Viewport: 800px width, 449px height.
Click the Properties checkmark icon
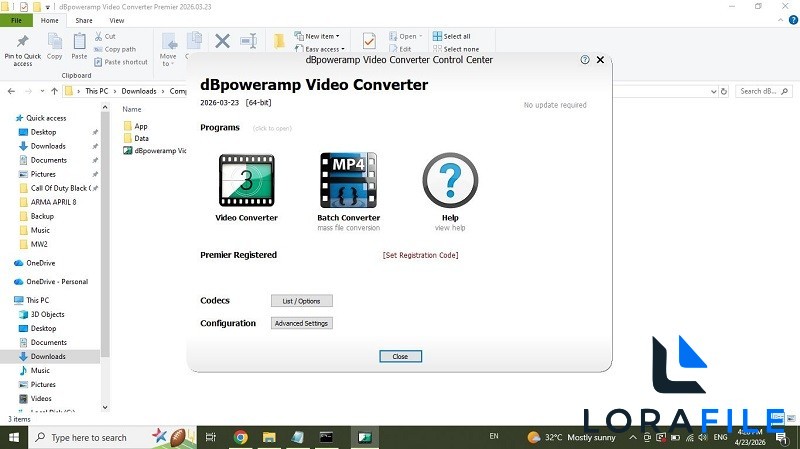pyautogui.click(x=369, y=41)
